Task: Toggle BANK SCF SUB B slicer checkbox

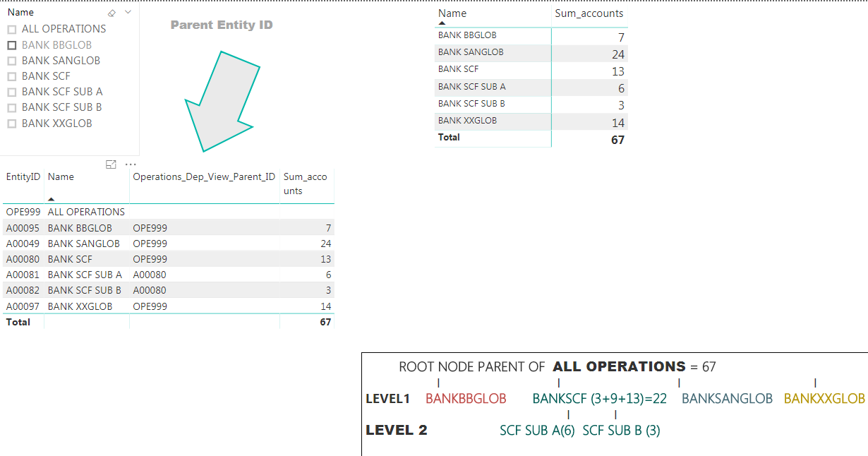Action: tap(11, 107)
